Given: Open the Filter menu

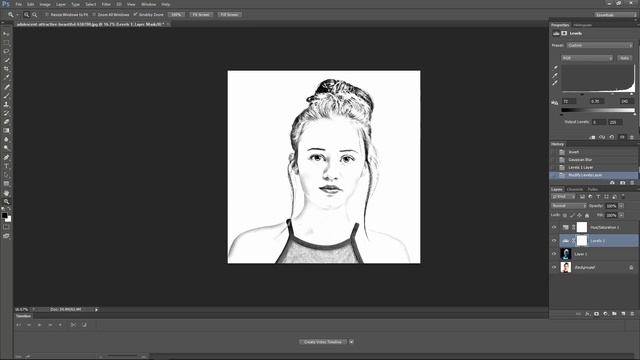Looking at the screenshot, I should click(x=106, y=4).
